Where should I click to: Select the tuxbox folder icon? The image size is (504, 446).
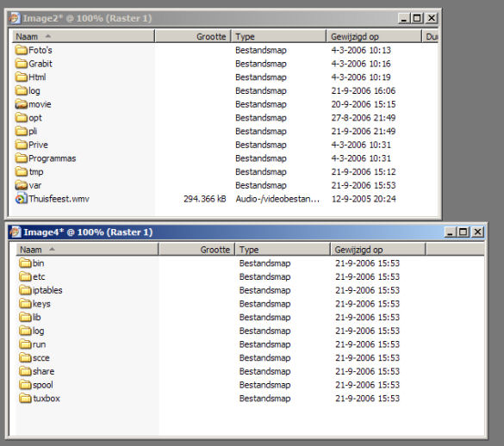coord(25,399)
